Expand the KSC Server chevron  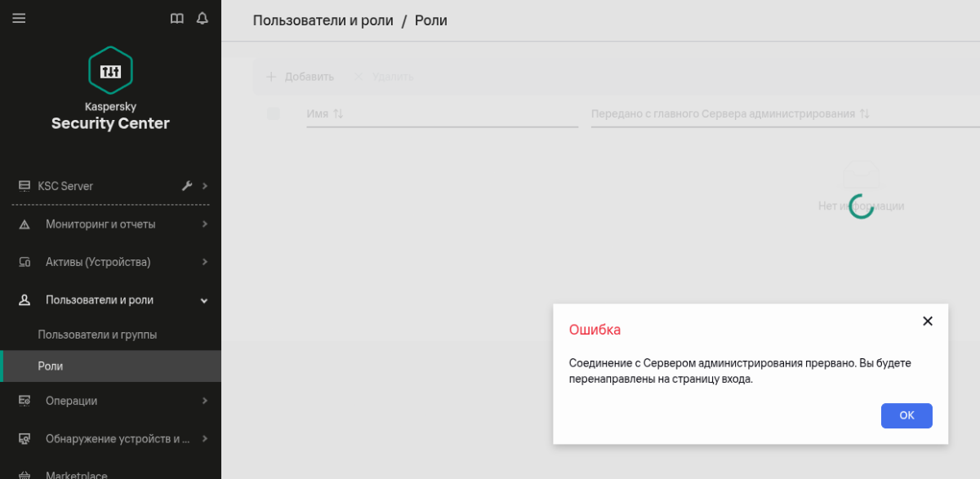[x=205, y=186]
